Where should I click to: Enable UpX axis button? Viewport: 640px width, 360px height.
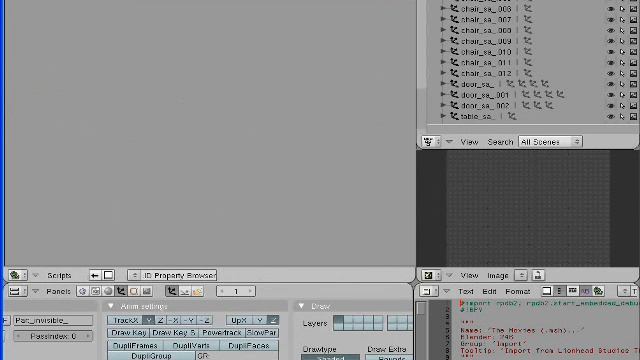[239, 320]
